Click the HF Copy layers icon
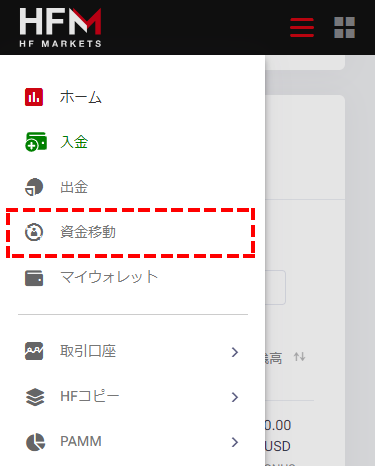 [x=35, y=397]
